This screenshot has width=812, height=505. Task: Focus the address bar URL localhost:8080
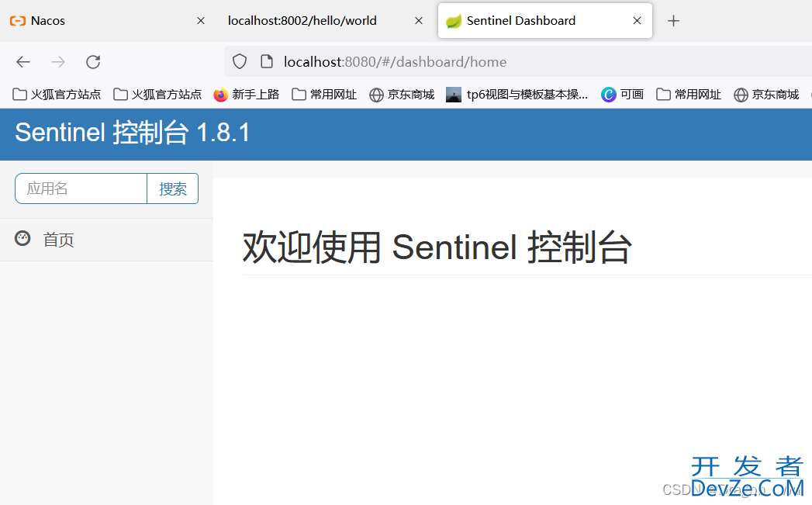(x=395, y=62)
